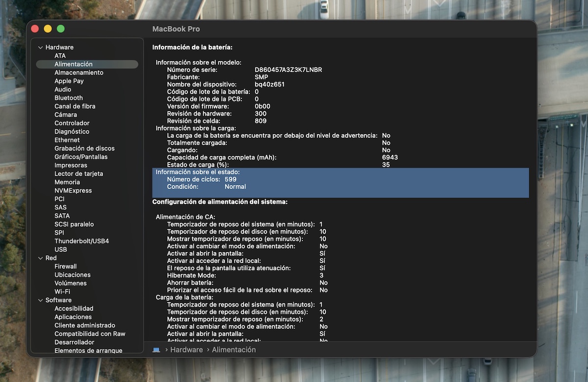Show the Memoria hardware information
Image resolution: width=588 pixels, height=382 pixels.
(67, 182)
